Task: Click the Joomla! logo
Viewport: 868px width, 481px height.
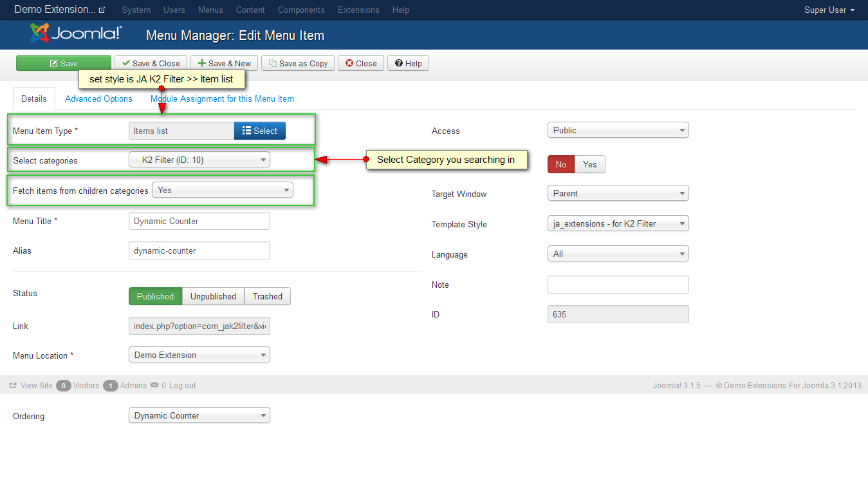Action: pyautogui.click(x=76, y=33)
